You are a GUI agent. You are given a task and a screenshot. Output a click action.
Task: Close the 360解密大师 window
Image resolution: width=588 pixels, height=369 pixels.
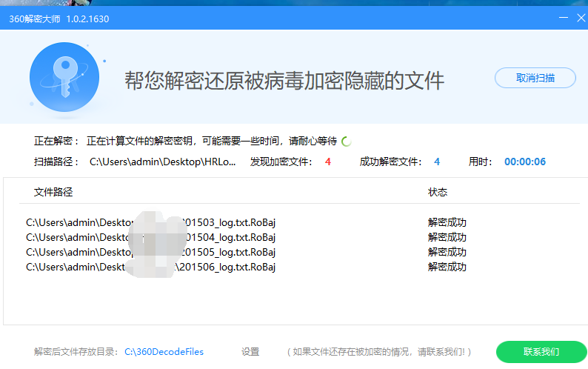[x=581, y=18]
